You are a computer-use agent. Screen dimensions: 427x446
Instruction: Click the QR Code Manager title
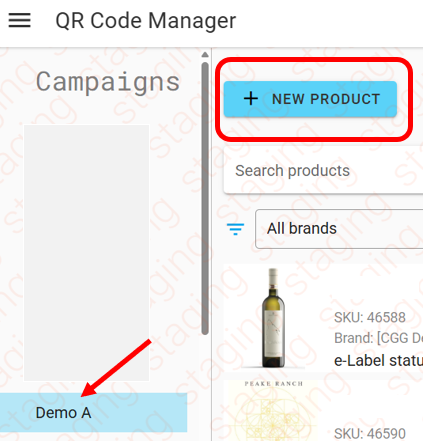coord(146,21)
